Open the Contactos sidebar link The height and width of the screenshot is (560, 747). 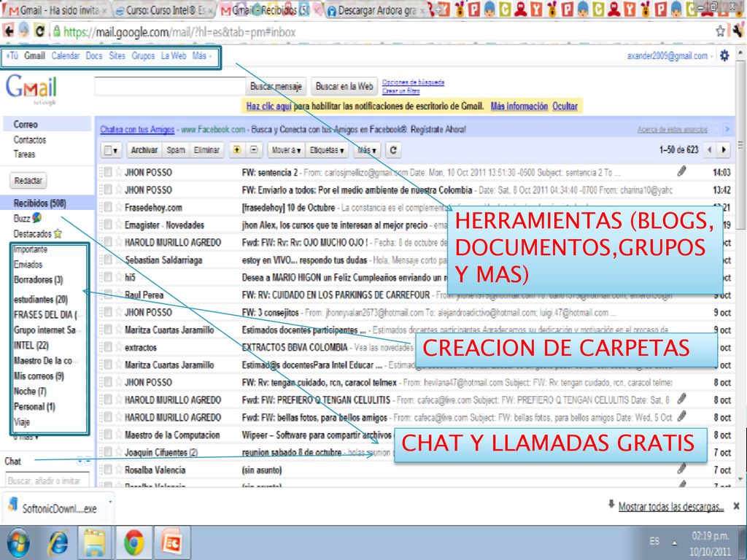(x=29, y=139)
